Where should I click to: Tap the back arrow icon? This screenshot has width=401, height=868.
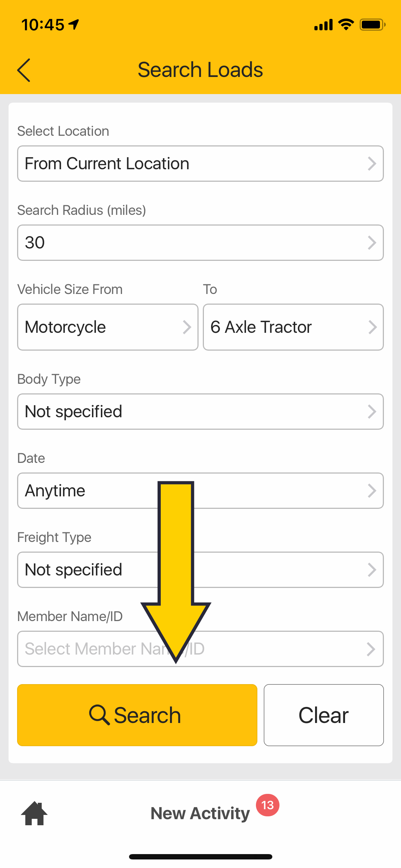coord(24,70)
